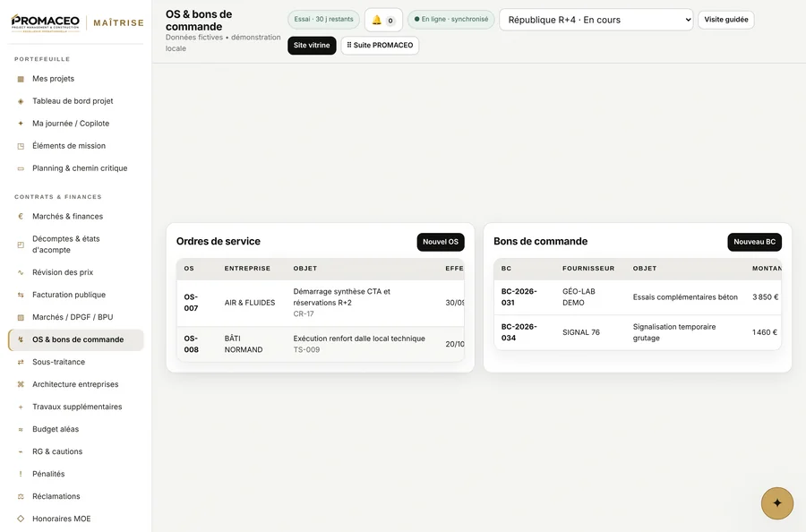
Task: Click the Travaux supplémentaires plus icon
Action: tap(21, 408)
